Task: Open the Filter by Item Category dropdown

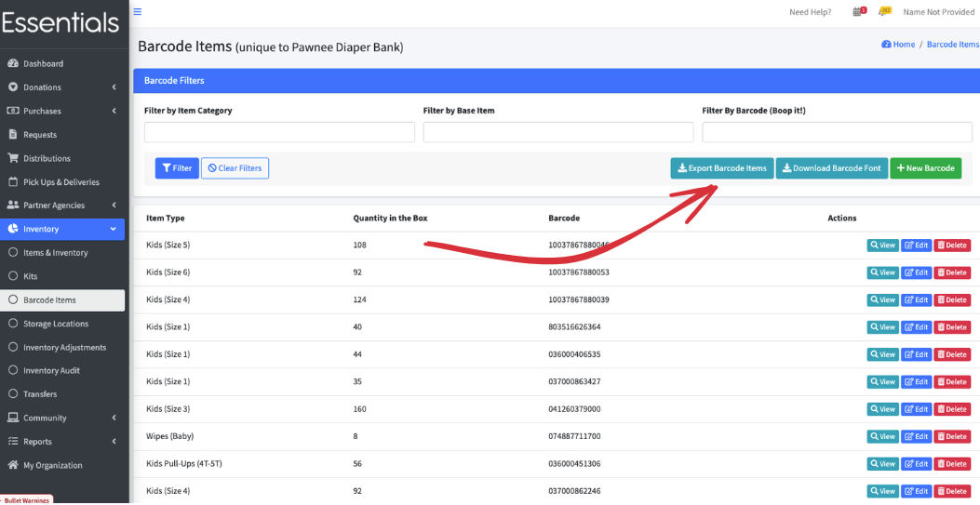Action: tap(279, 132)
